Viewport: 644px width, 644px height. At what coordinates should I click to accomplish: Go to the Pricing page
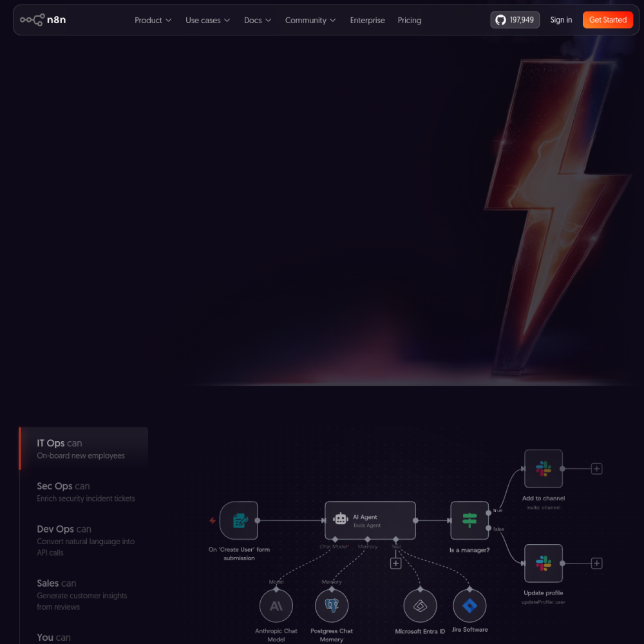410,20
